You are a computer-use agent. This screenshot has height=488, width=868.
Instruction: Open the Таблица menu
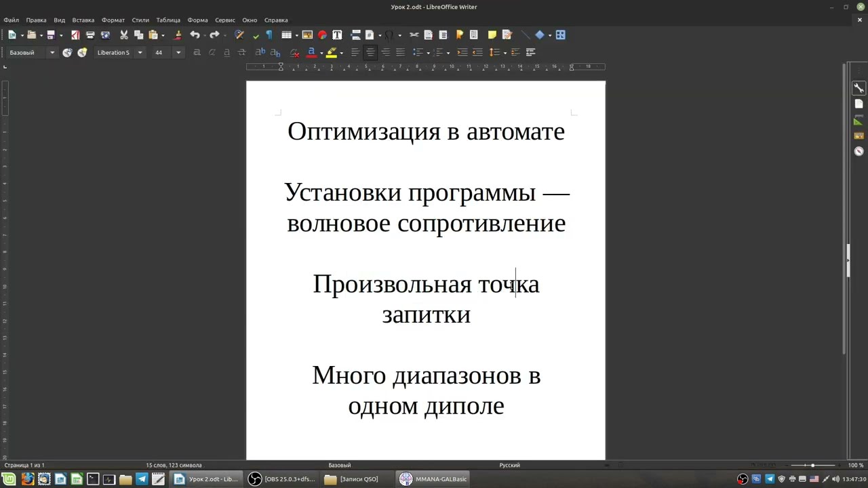point(168,20)
